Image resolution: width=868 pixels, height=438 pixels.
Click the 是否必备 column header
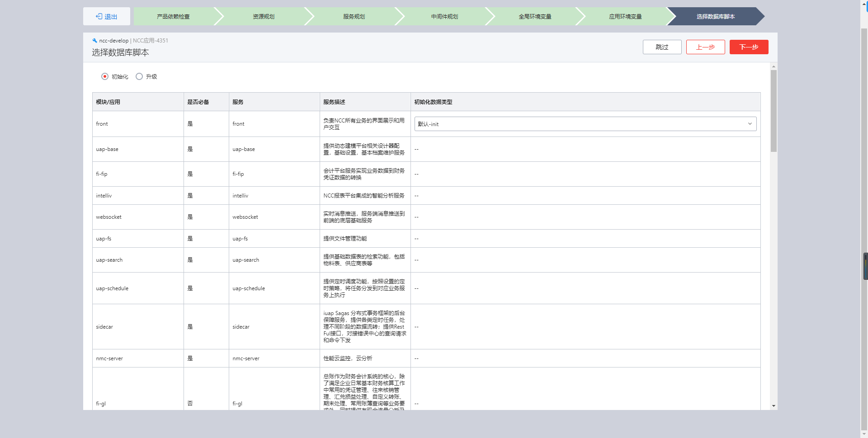[206, 102]
